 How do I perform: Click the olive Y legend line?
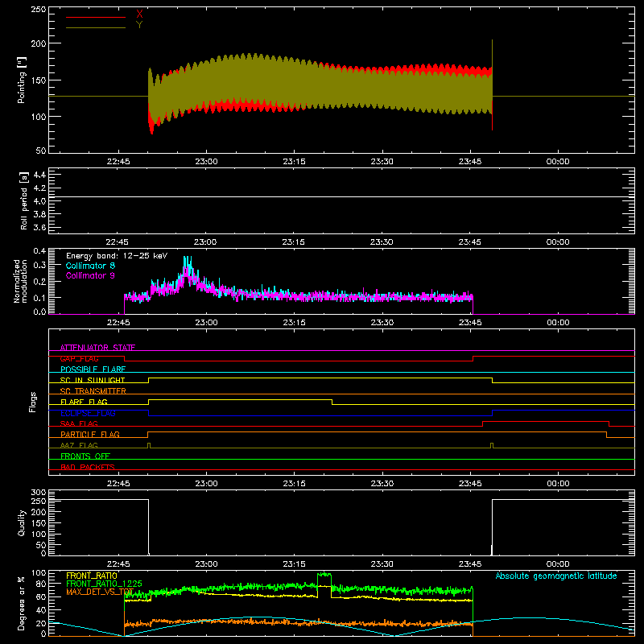(x=96, y=27)
